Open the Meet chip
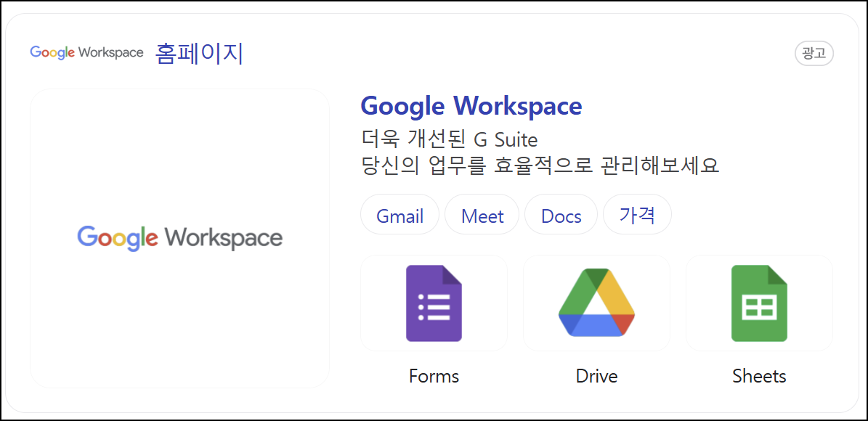The height and width of the screenshot is (421, 868). click(x=482, y=214)
